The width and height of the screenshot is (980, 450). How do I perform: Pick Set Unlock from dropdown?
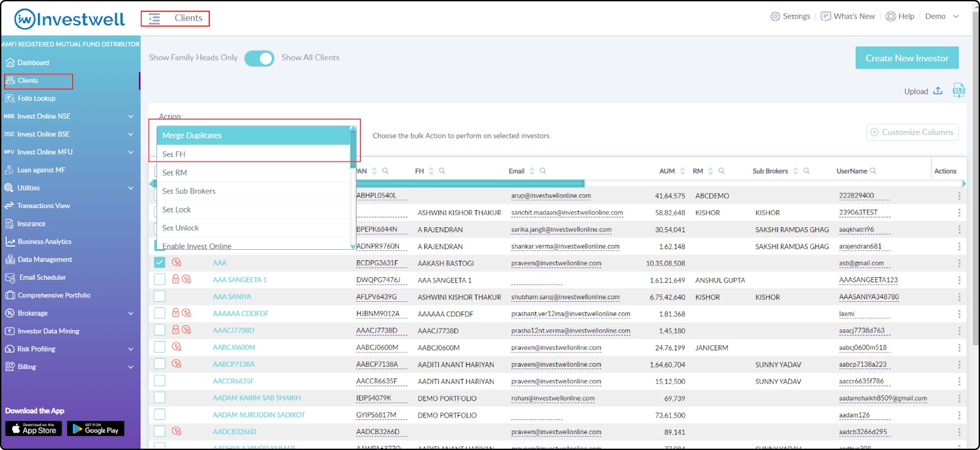pos(254,228)
